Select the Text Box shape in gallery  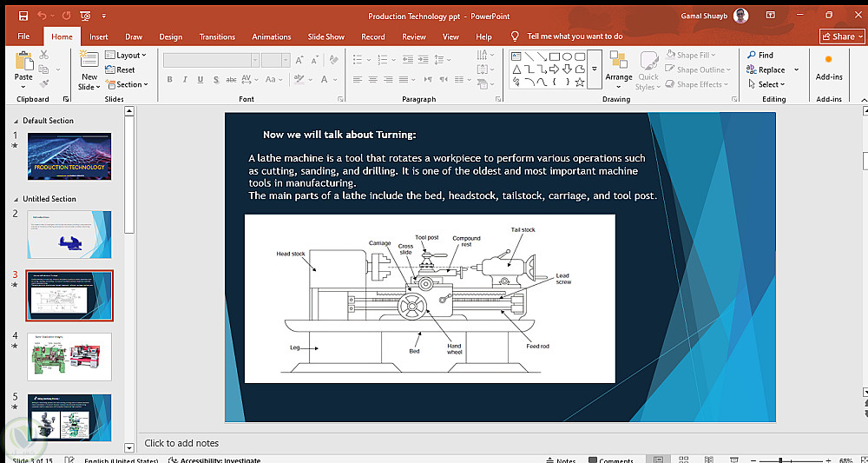point(516,56)
